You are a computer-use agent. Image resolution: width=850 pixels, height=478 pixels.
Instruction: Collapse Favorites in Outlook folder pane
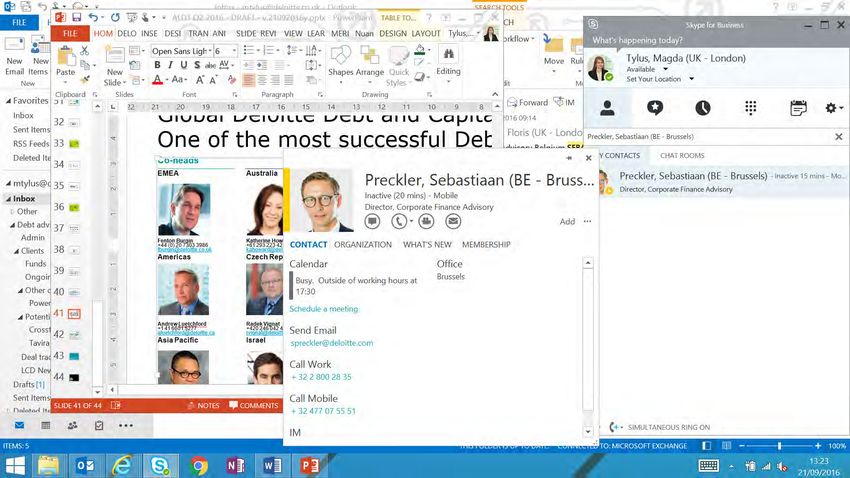coord(9,101)
